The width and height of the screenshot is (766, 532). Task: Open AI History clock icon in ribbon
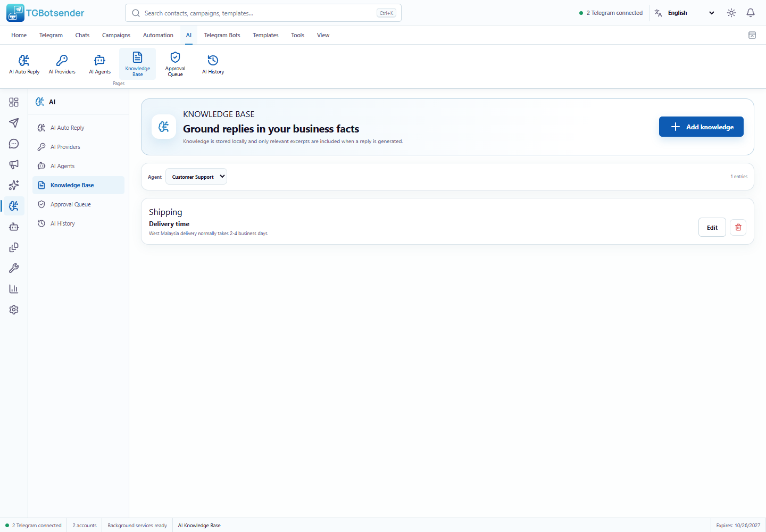pos(213,64)
